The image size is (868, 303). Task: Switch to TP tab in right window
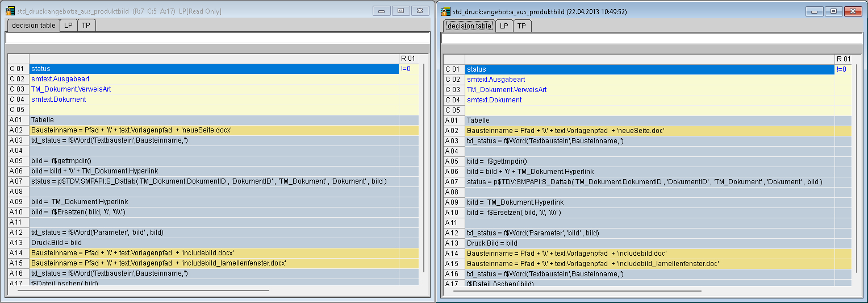click(521, 26)
